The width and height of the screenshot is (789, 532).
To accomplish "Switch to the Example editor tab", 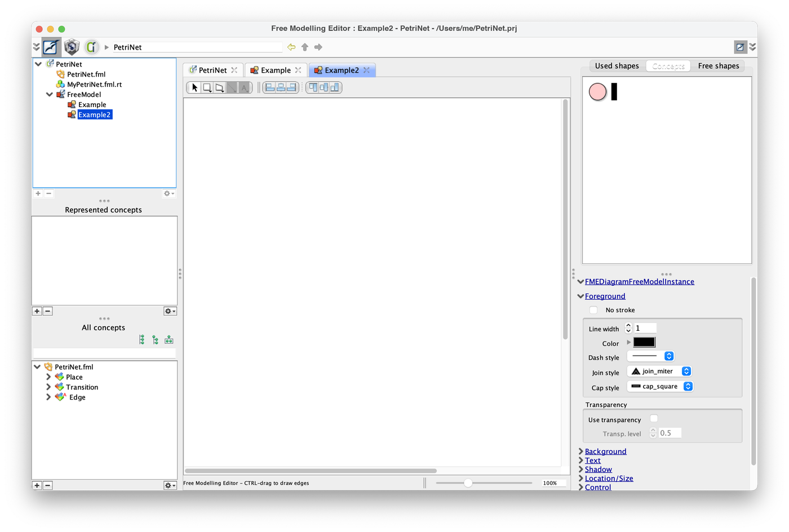I will tap(276, 70).
